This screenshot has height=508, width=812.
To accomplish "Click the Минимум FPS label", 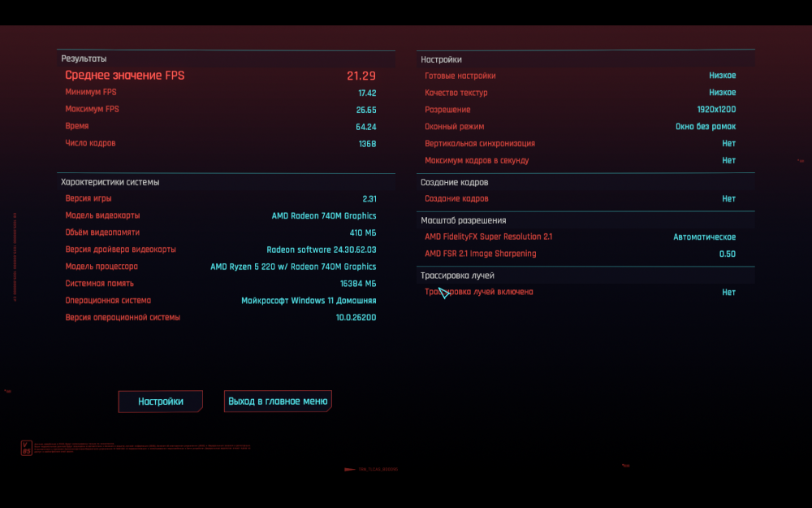I will pos(91,93).
